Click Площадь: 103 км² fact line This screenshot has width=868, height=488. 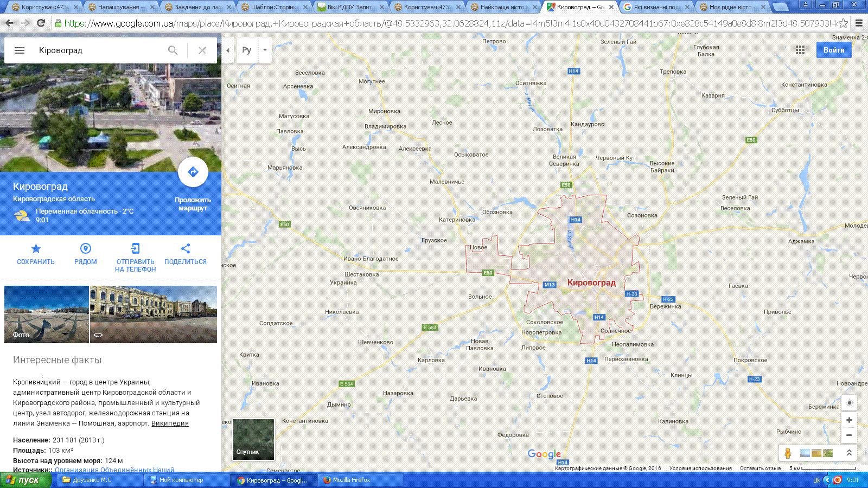click(43, 451)
